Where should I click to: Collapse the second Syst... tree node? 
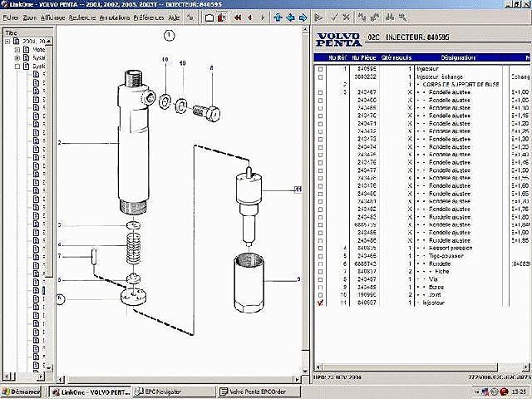point(17,66)
